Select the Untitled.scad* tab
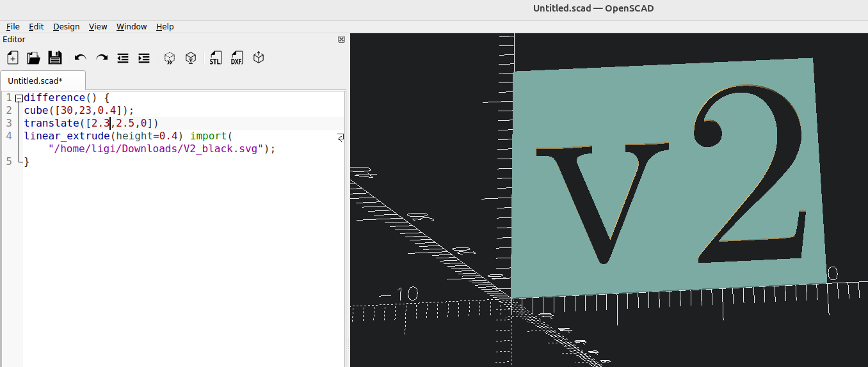 click(43, 81)
